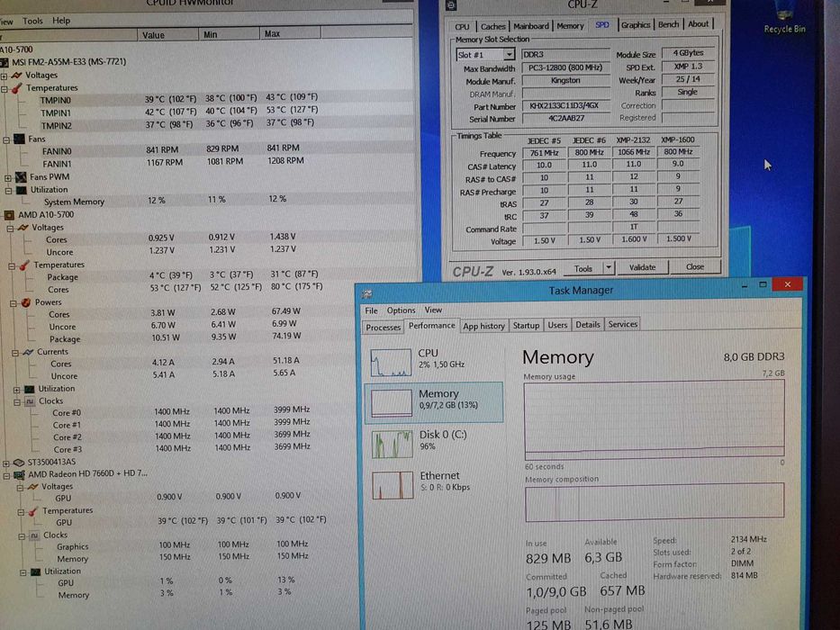Open the Tools menu in HWMonitor

(32, 21)
